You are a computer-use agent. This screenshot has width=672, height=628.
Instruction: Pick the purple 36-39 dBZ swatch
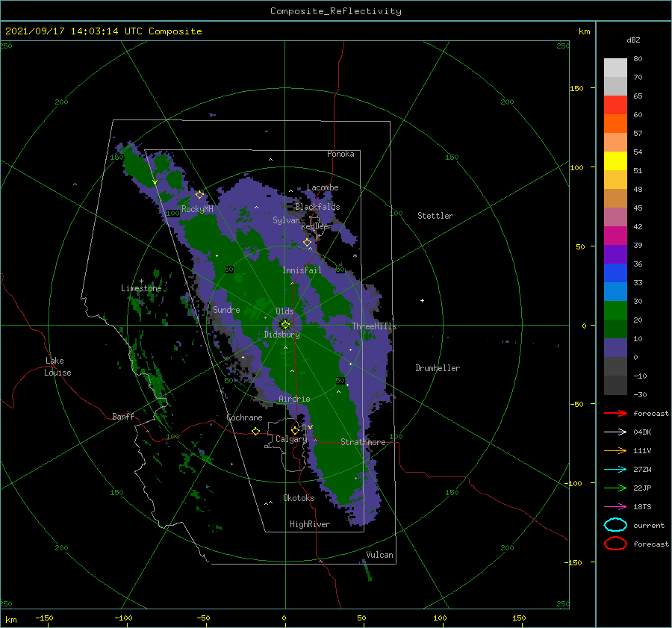(x=615, y=254)
